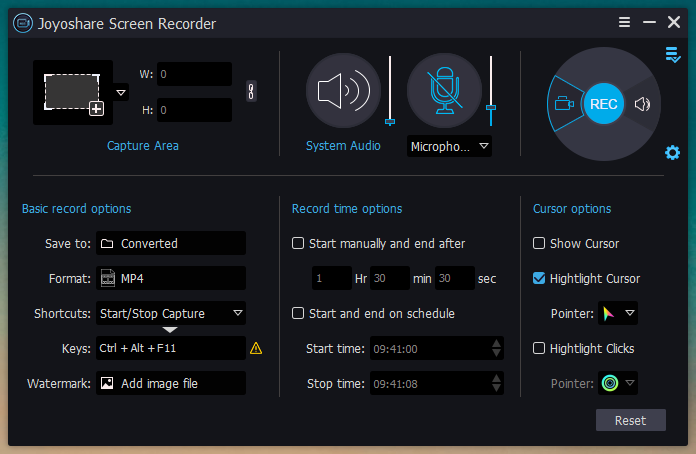The image size is (696, 454).
Task: Click the Reset button
Action: (x=631, y=420)
